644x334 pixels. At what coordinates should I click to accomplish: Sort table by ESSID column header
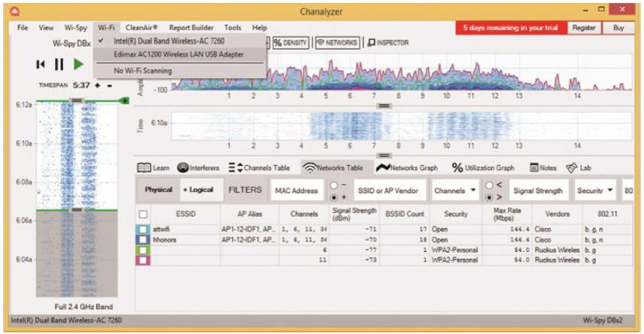pyautogui.click(x=184, y=214)
